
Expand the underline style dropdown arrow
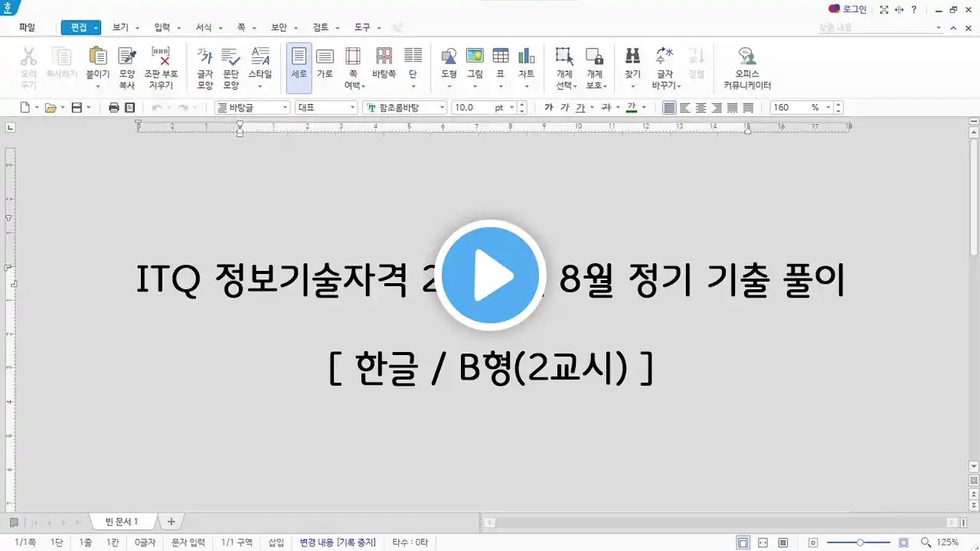(x=592, y=108)
